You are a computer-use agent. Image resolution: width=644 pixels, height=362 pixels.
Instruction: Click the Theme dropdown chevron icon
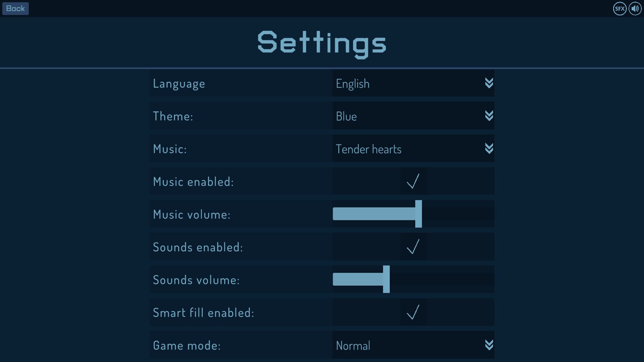click(x=489, y=116)
